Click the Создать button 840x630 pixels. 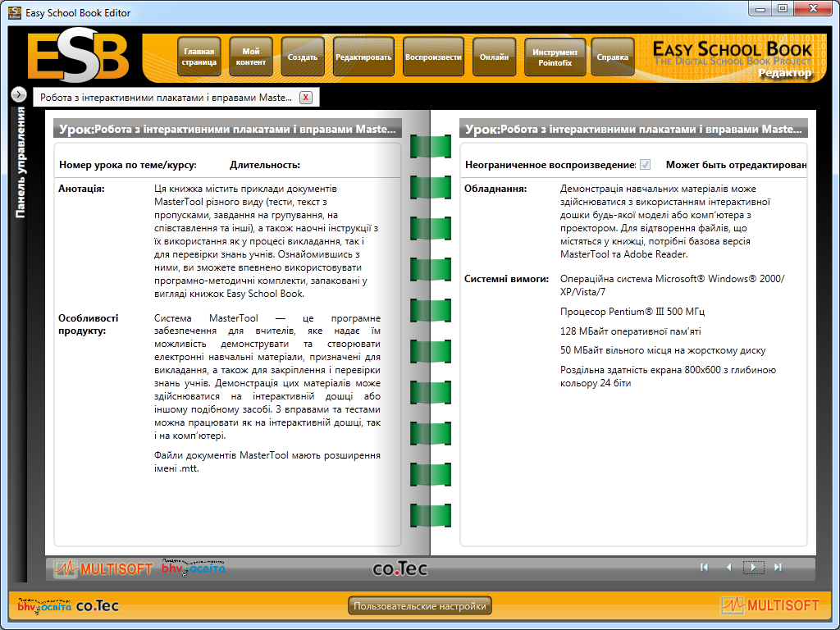[x=303, y=57]
